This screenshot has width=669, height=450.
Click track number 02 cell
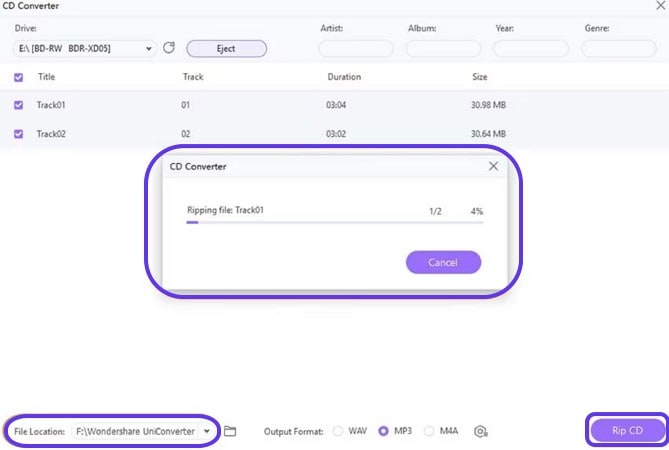click(185, 134)
